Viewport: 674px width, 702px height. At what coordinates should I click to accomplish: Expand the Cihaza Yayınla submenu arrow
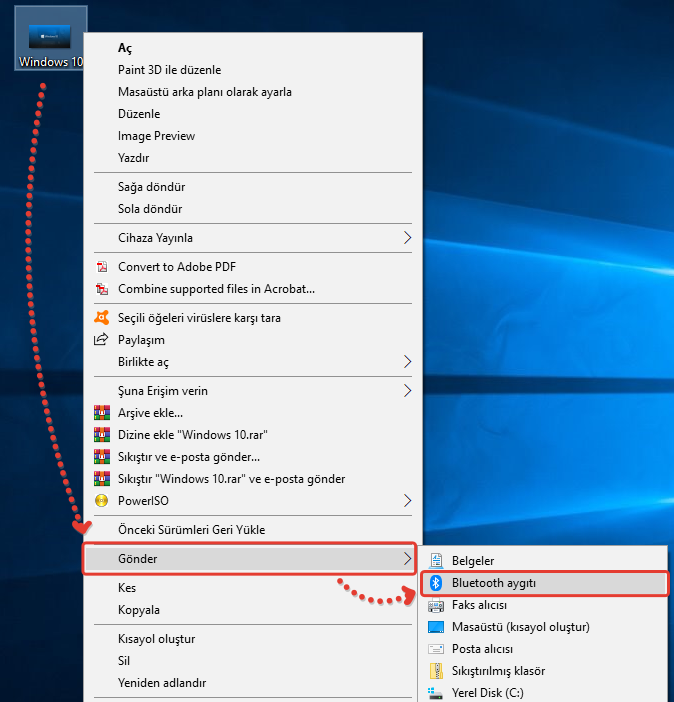[x=407, y=238]
